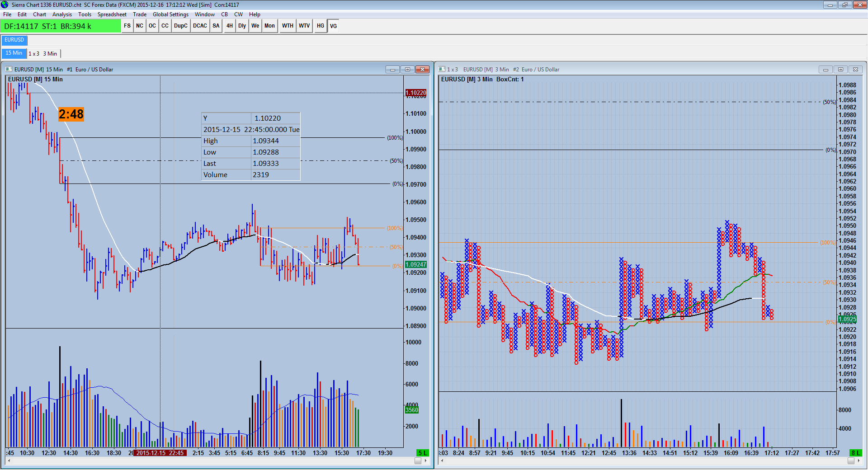This screenshot has width=868, height=470.
Task: Click left scroll arrow of 15 Min chart
Action: (x=9, y=461)
